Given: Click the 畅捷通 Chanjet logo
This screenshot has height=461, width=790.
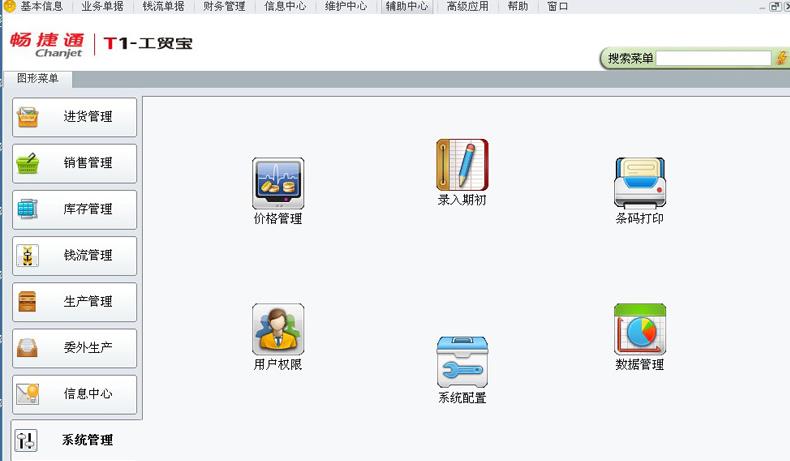Looking at the screenshot, I should pos(46,44).
